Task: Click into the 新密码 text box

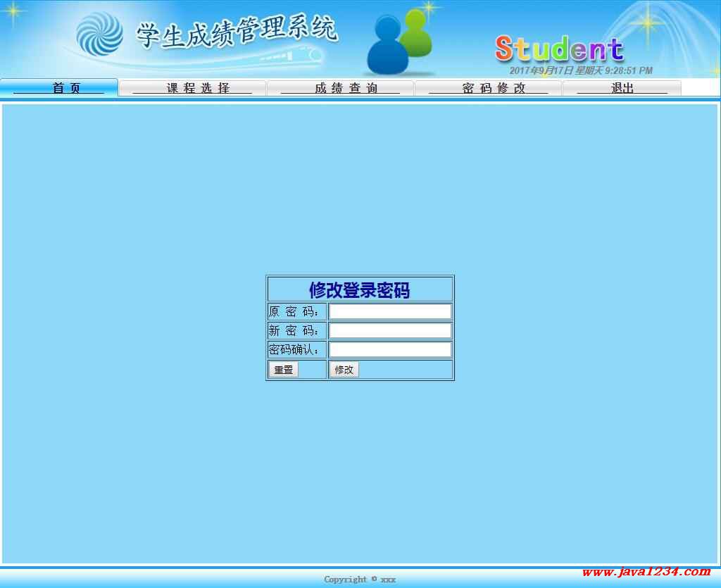Action: tap(390, 331)
